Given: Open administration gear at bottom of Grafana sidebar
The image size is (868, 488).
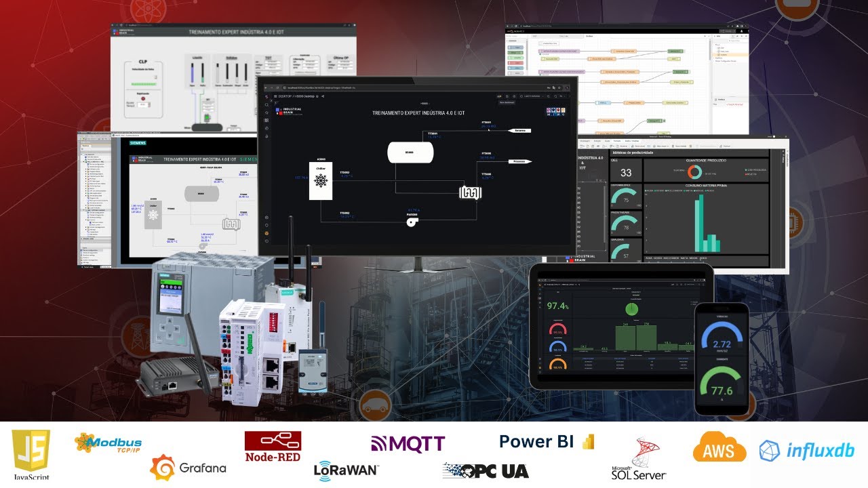Looking at the screenshot, I should (x=267, y=218).
